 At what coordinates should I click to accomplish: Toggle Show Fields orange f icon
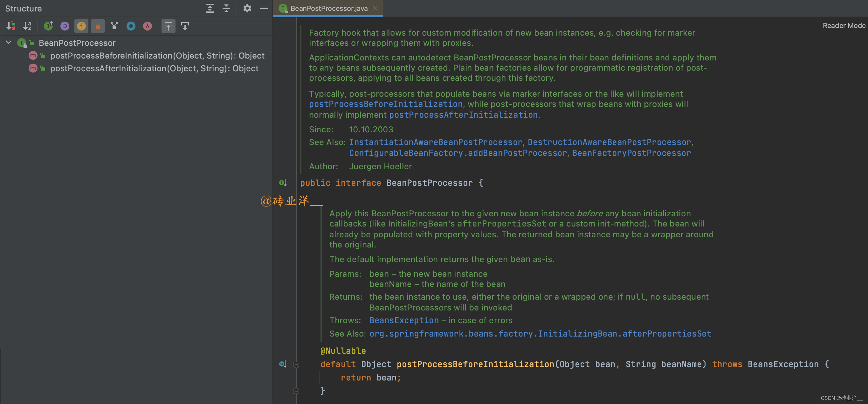(81, 26)
